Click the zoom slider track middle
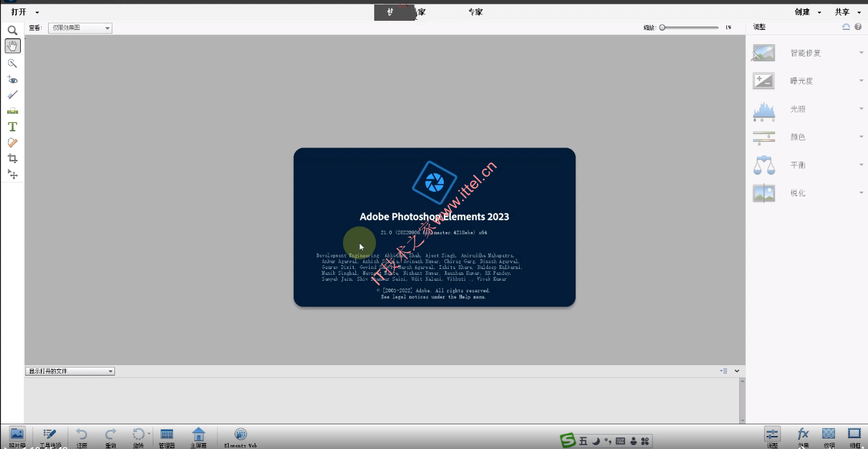 [x=689, y=27]
